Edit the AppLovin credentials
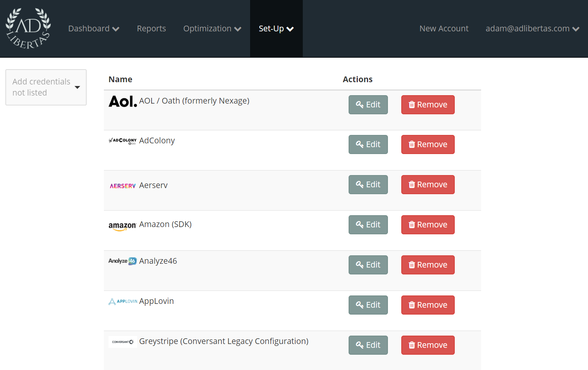The width and height of the screenshot is (588, 370). [368, 305]
